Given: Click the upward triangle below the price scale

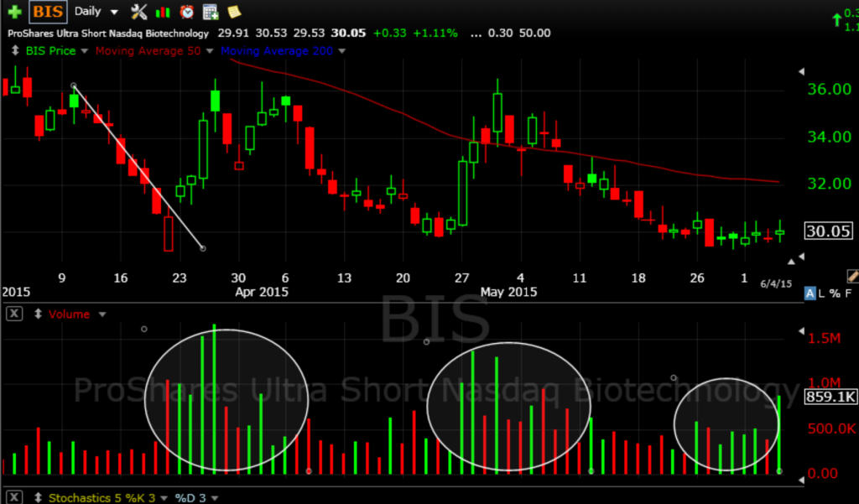Looking at the screenshot, I should click(x=791, y=262).
